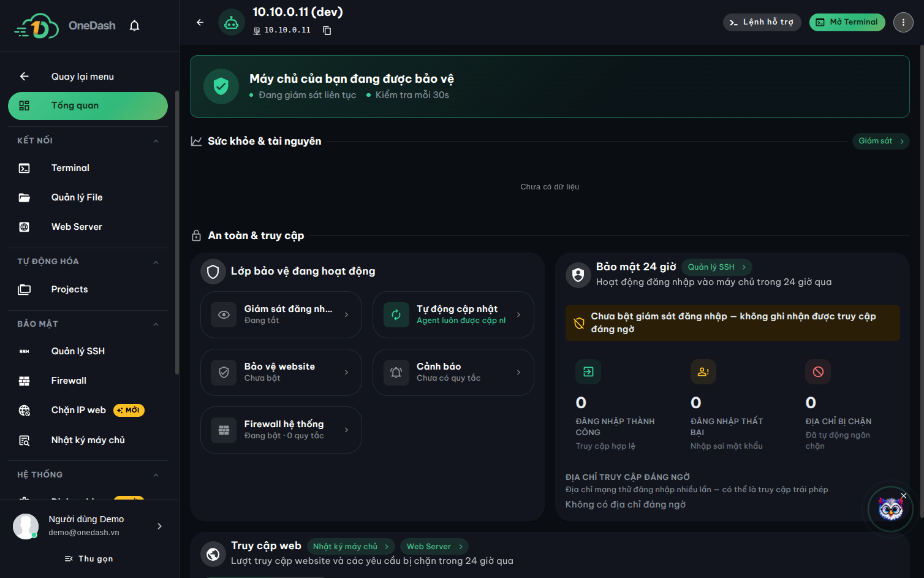Viewport: 924px width, 578px height.
Task: Open the Quản lý SSH link chip
Action: point(717,267)
